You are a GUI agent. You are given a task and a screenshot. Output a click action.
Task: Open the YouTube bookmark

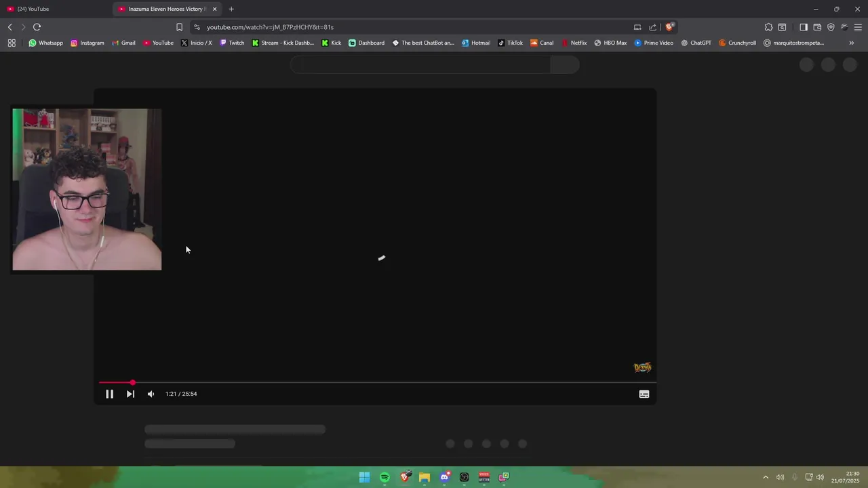(158, 43)
